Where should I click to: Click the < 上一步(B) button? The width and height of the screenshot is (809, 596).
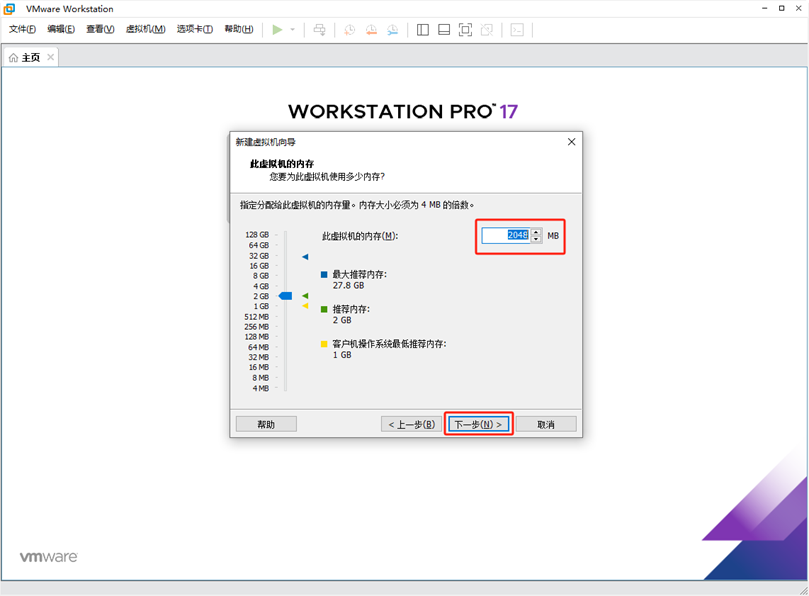411,424
